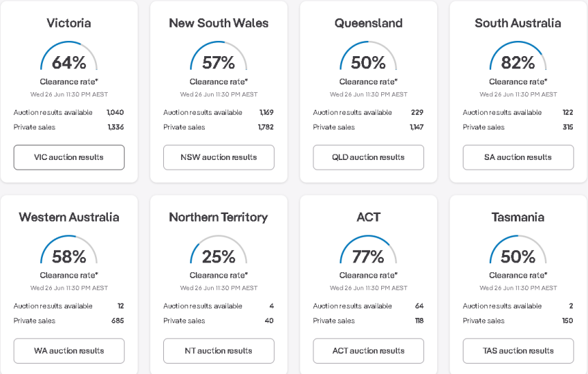Open SA auction results
This screenshot has height=374, width=588.
[x=518, y=157]
